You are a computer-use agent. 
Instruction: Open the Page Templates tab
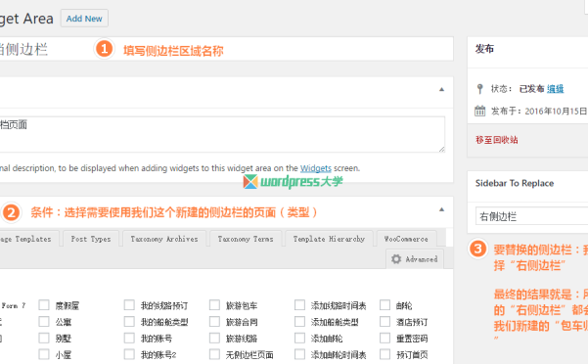click(28, 239)
